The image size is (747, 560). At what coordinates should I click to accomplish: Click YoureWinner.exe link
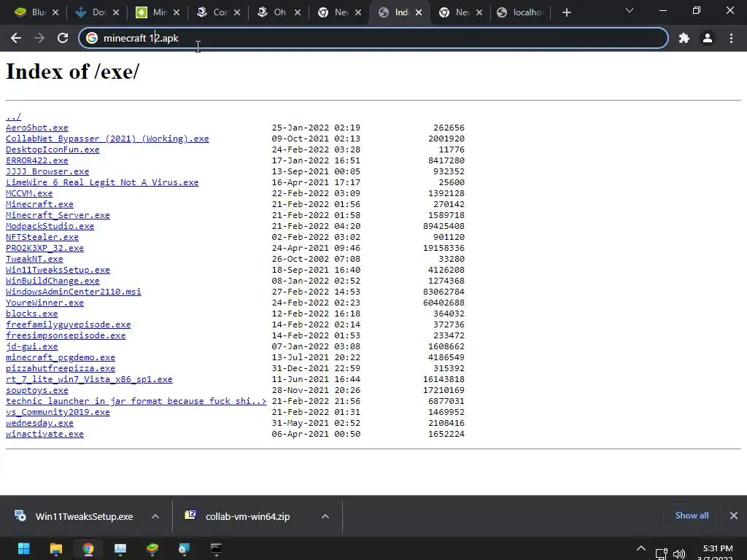point(44,303)
